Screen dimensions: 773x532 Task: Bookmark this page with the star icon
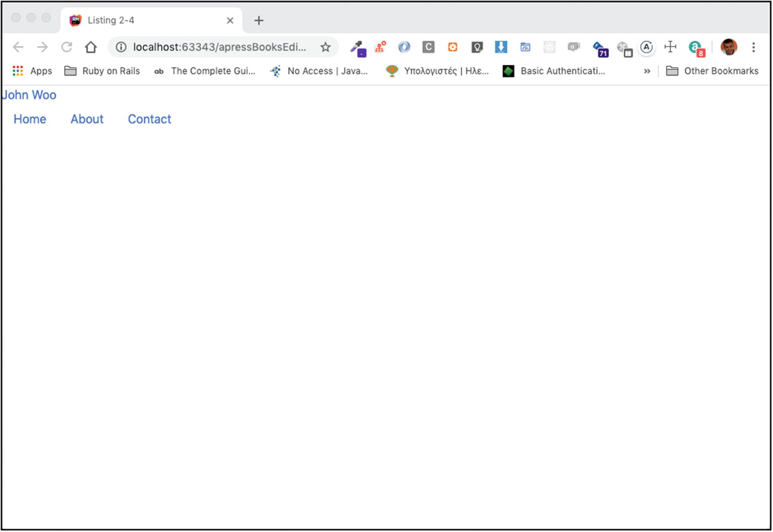(325, 47)
